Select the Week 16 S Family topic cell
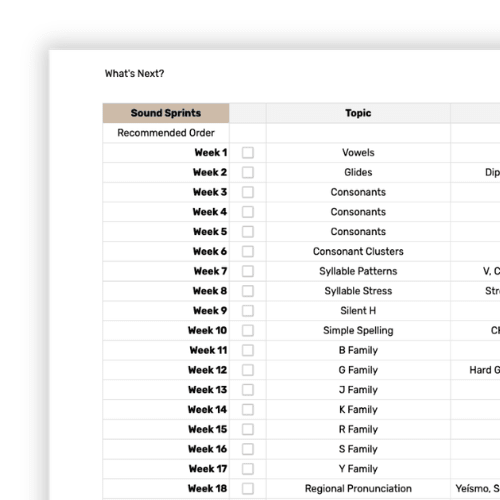500x500 pixels. (x=358, y=449)
